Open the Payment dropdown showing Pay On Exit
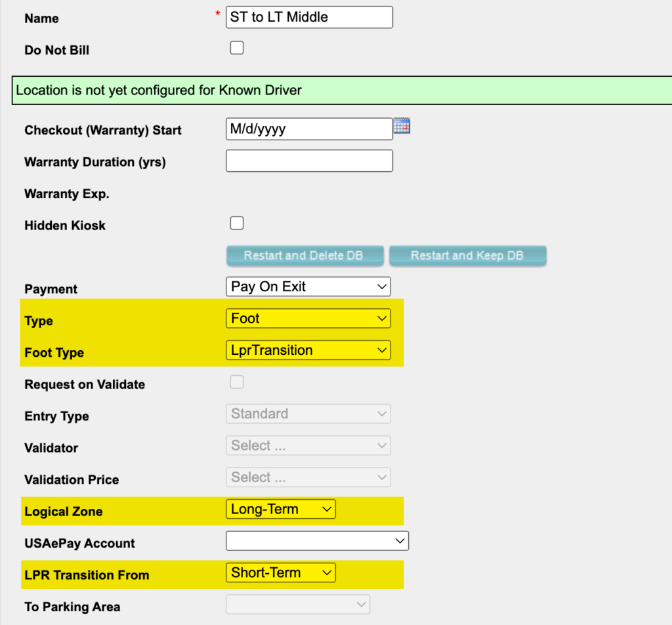 [x=308, y=287]
